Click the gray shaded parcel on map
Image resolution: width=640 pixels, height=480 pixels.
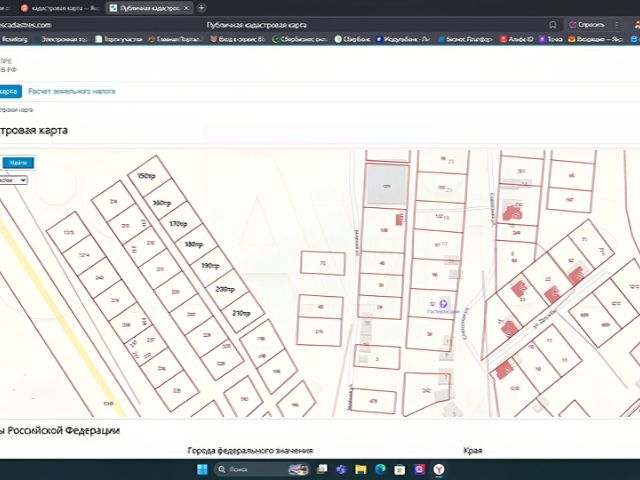[x=387, y=185]
